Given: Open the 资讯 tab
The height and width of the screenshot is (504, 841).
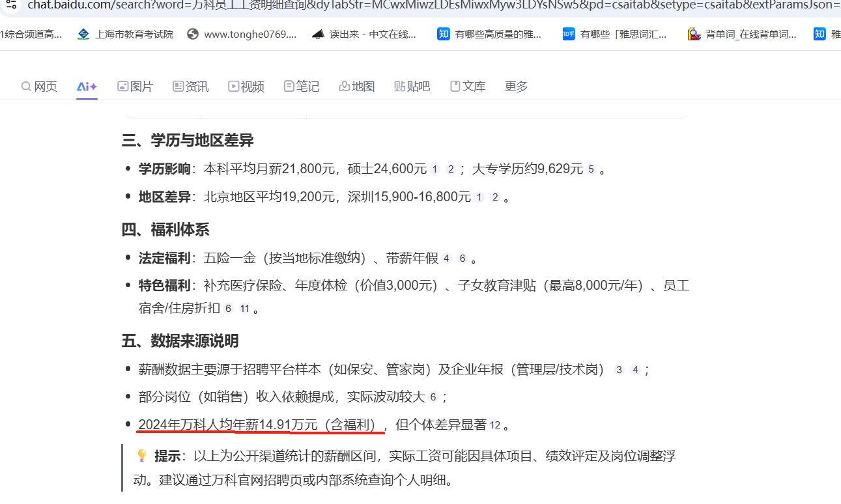Looking at the screenshot, I should click(x=190, y=87).
